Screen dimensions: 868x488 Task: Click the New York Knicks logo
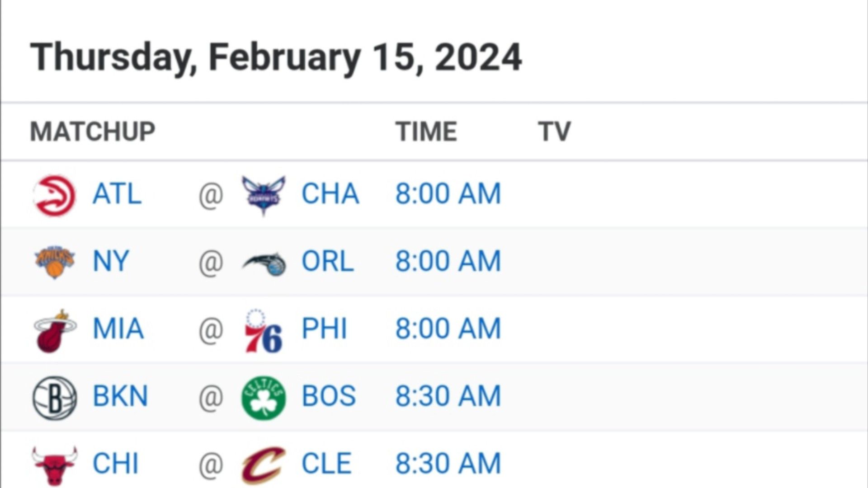[x=55, y=262]
